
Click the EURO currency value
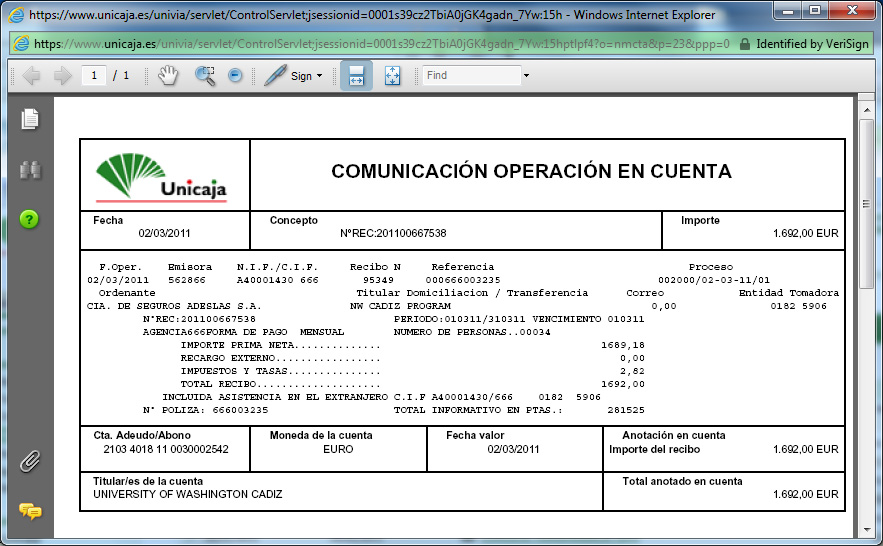pos(338,449)
